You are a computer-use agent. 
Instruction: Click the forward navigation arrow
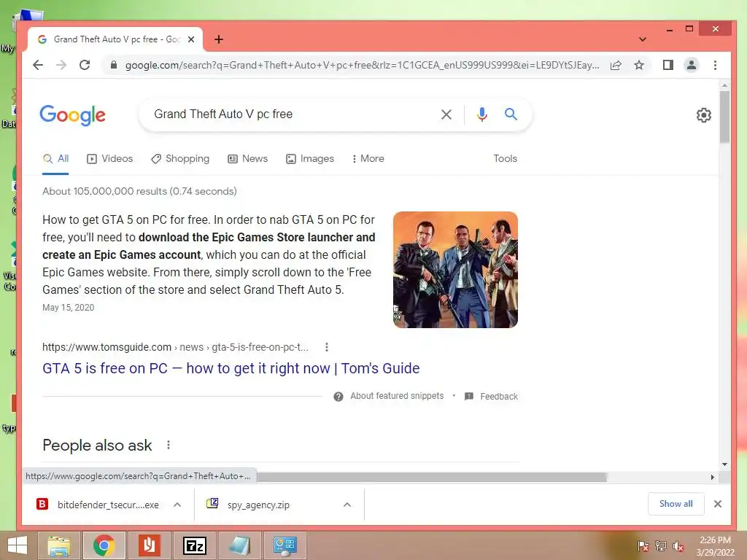coord(61,65)
